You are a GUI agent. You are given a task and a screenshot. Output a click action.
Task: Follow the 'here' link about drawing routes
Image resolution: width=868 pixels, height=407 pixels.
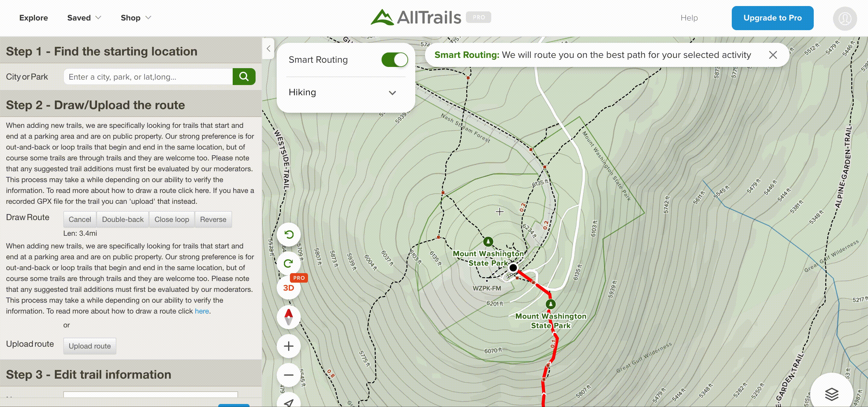[x=202, y=311]
